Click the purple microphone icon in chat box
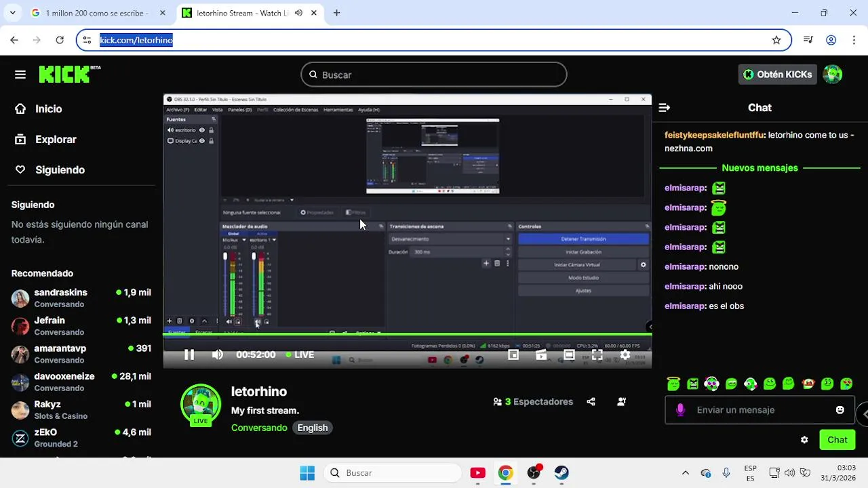Image resolution: width=868 pixels, height=488 pixels. [680, 410]
